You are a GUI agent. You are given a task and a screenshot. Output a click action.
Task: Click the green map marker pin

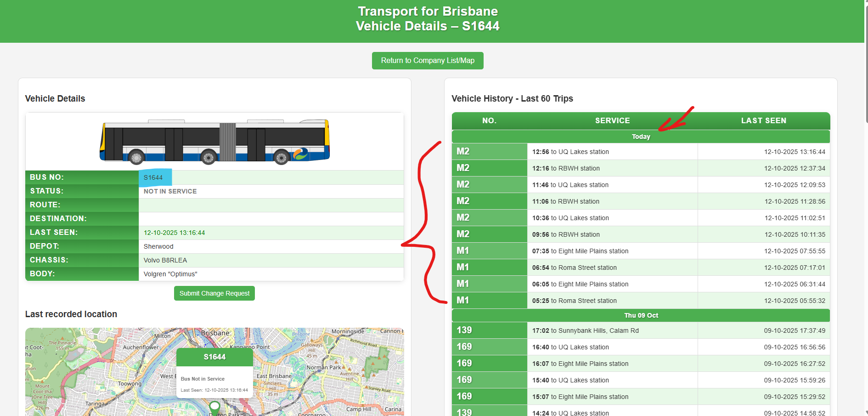click(214, 407)
